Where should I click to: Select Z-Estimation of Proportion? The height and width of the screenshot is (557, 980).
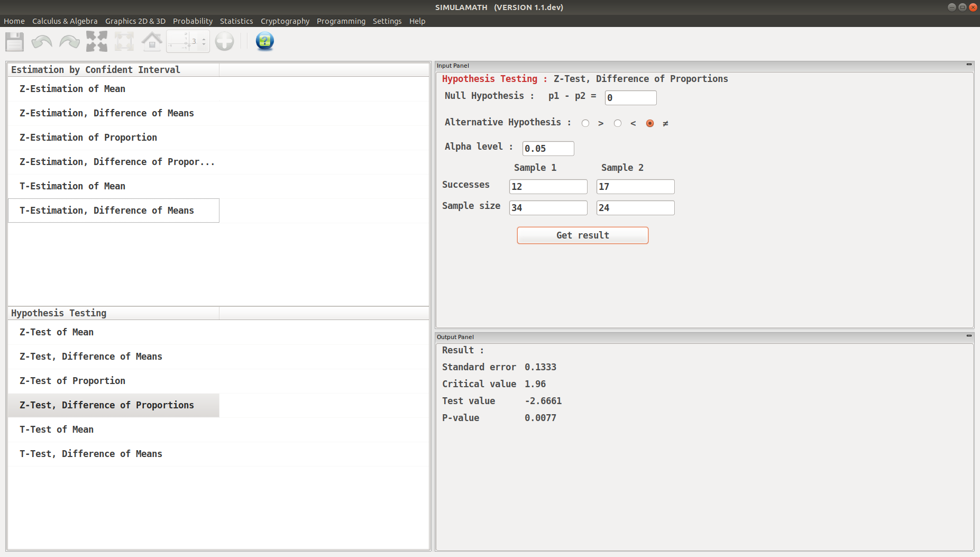pyautogui.click(x=113, y=138)
